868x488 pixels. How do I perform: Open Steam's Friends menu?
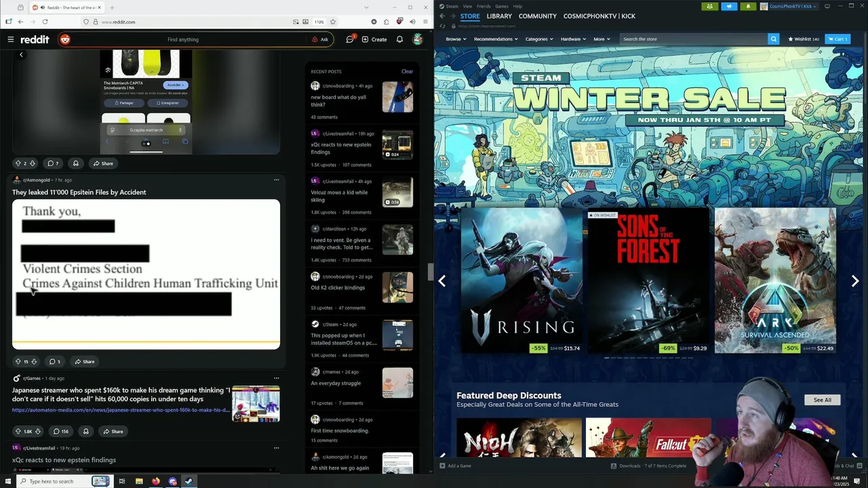[484, 6]
